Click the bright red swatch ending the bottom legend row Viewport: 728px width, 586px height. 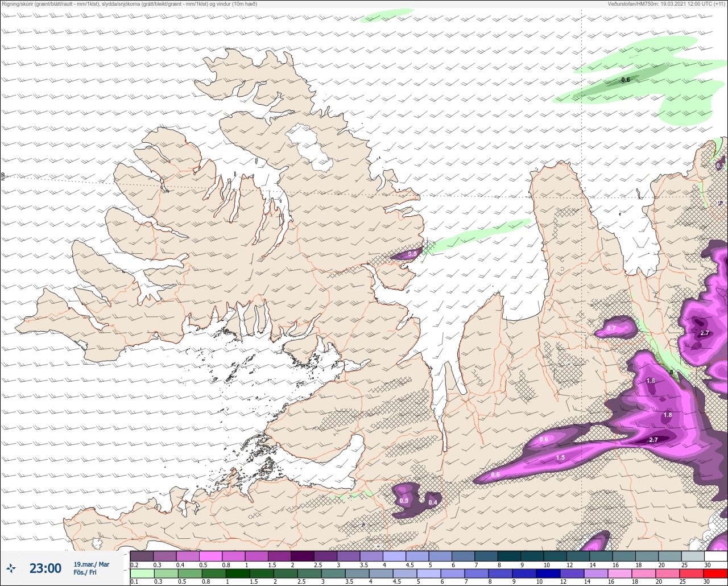(715, 573)
